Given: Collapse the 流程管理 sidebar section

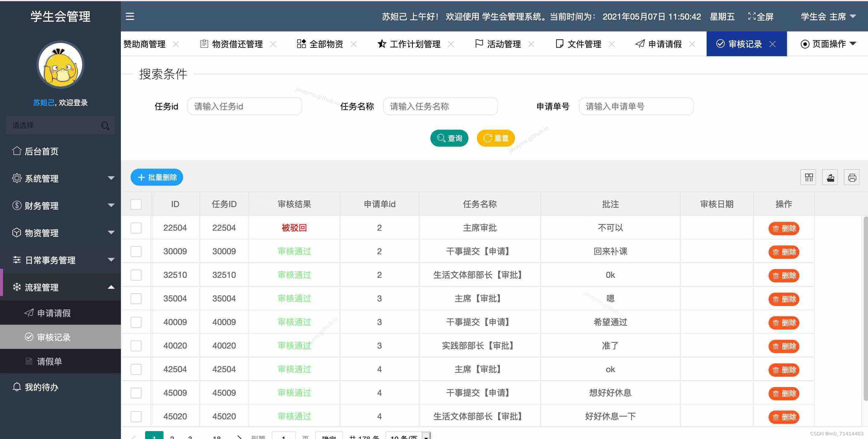Looking at the screenshot, I should [111, 287].
